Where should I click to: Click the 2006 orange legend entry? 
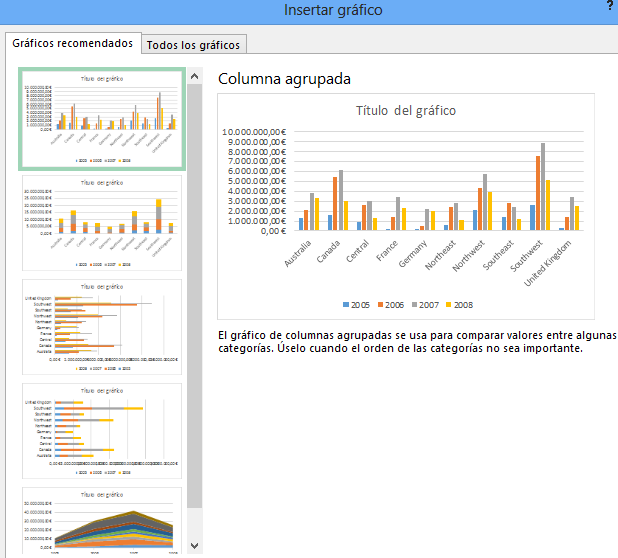[x=393, y=305]
